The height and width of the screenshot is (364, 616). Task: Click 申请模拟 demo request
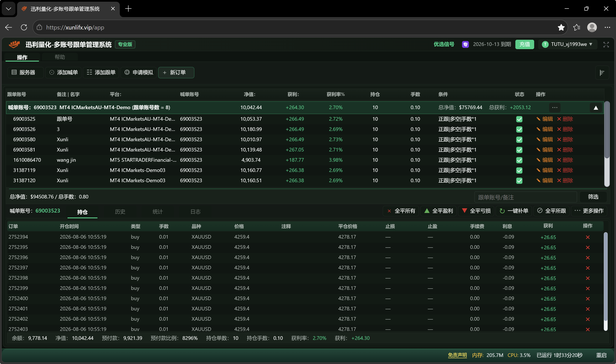click(x=139, y=72)
